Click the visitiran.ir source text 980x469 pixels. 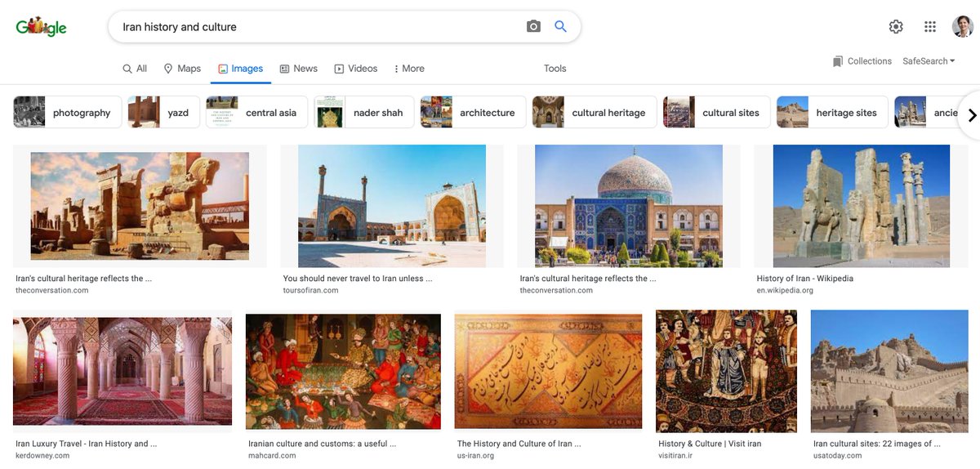[x=675, y=456]
